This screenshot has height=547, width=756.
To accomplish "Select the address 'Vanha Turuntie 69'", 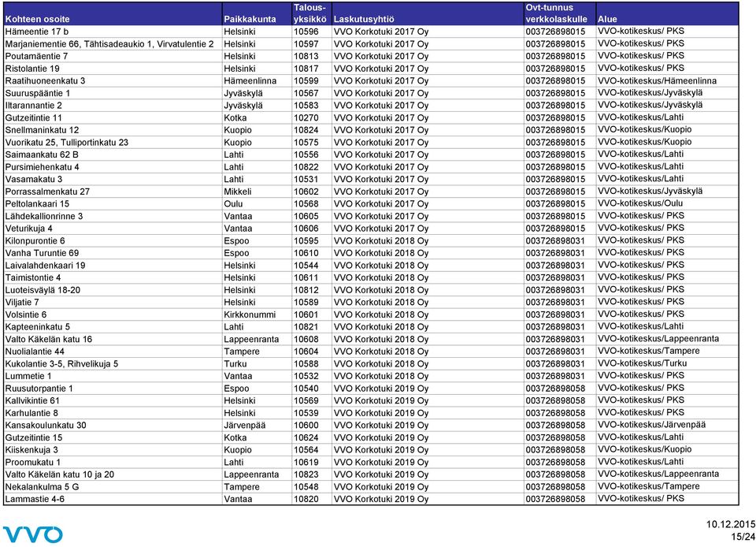I will tap(42, 253).
